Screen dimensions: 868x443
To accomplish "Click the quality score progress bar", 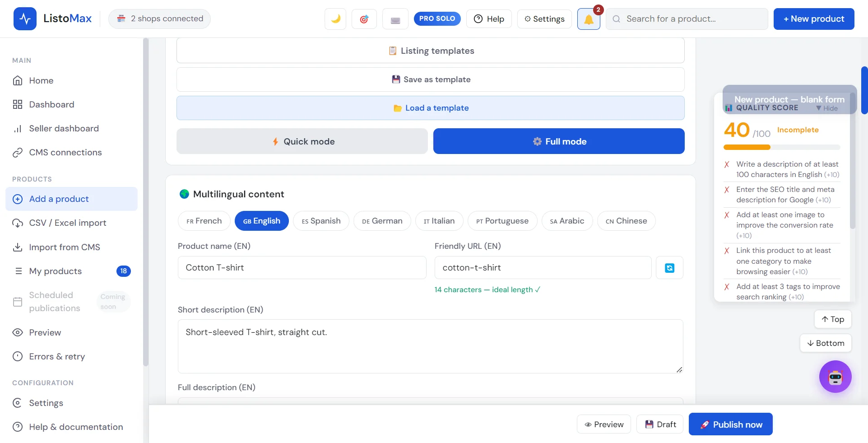I will pyautogui.click(x=782, y=147).
